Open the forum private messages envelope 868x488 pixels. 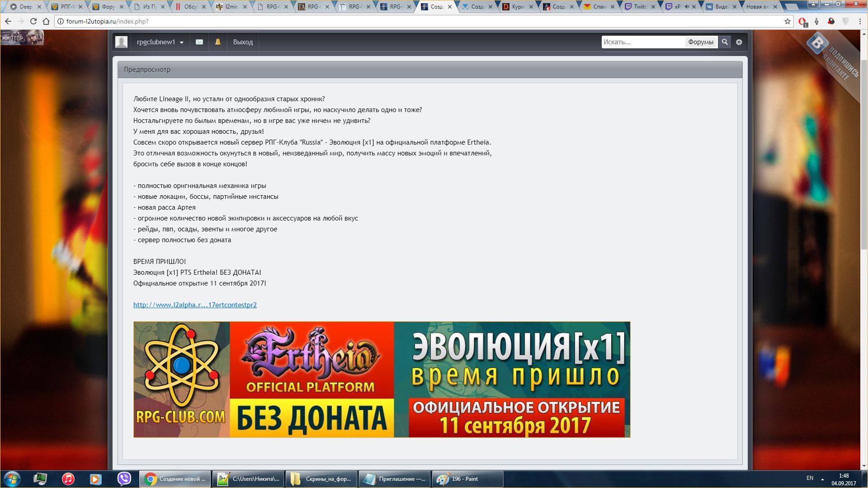199,42
